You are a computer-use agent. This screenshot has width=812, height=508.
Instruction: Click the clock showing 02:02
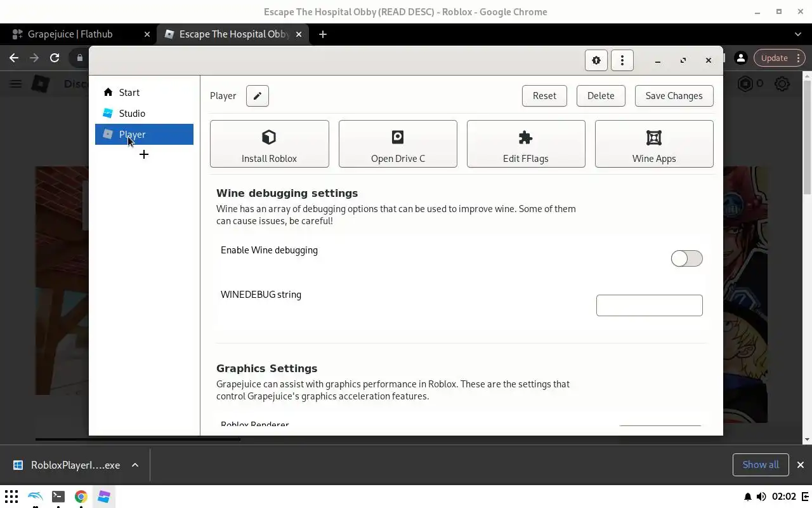[x=785, y=497]
